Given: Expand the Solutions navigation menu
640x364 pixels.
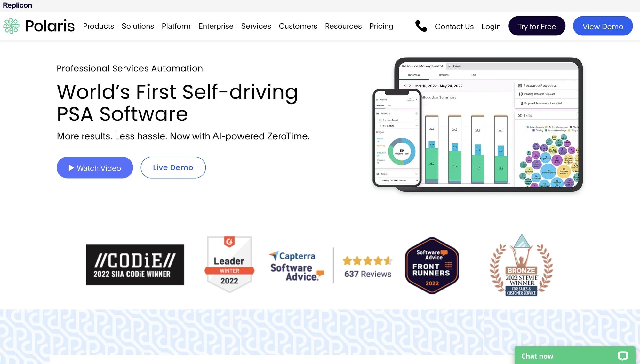Looking at the screenshot, I should (x=138, y=26).
